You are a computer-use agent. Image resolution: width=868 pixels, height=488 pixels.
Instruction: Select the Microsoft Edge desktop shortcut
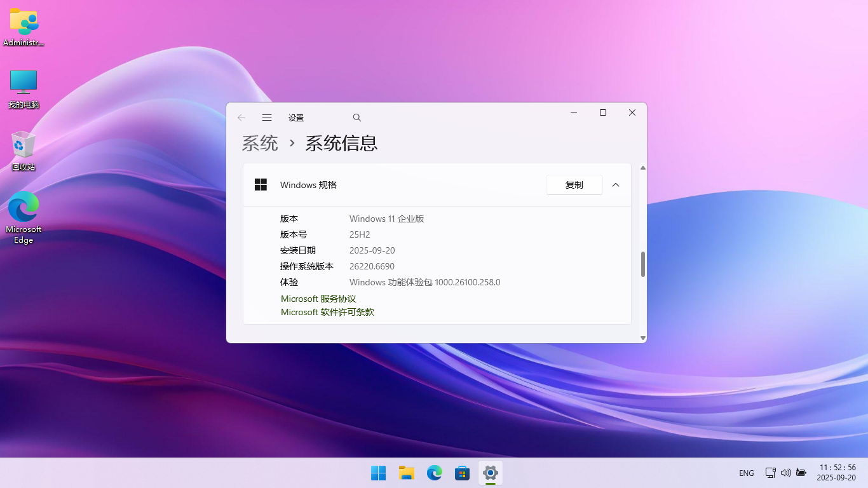tap(24, 218)
